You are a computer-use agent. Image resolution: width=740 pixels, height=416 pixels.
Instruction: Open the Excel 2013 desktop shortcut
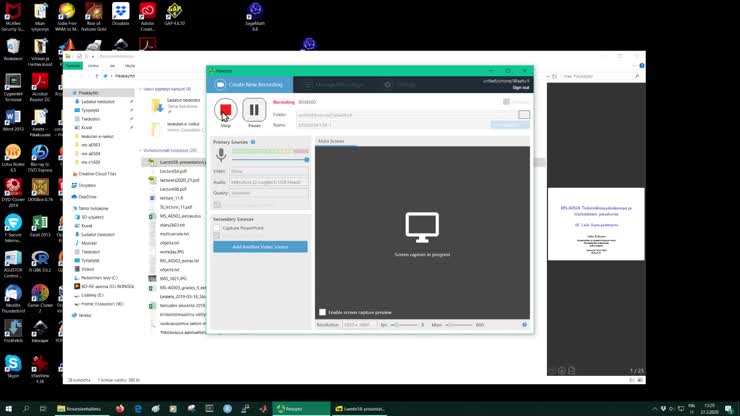tap(40, 226)
